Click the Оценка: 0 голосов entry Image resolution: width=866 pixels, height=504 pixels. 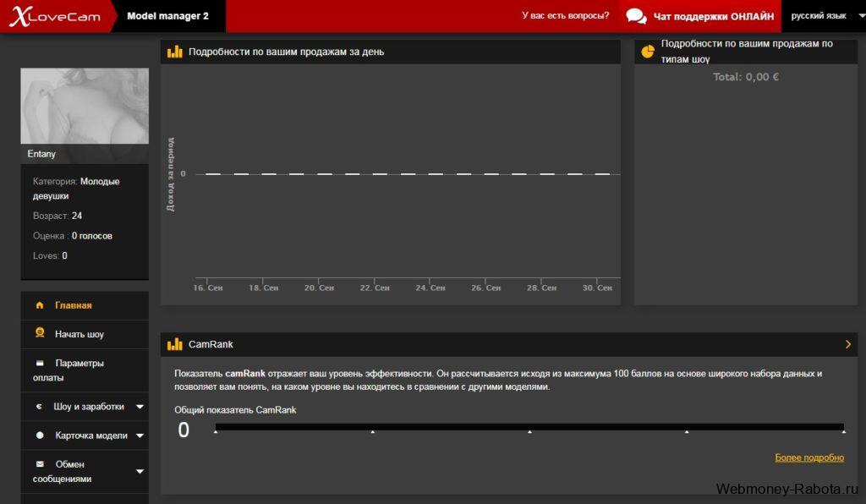tap(73, 236)
